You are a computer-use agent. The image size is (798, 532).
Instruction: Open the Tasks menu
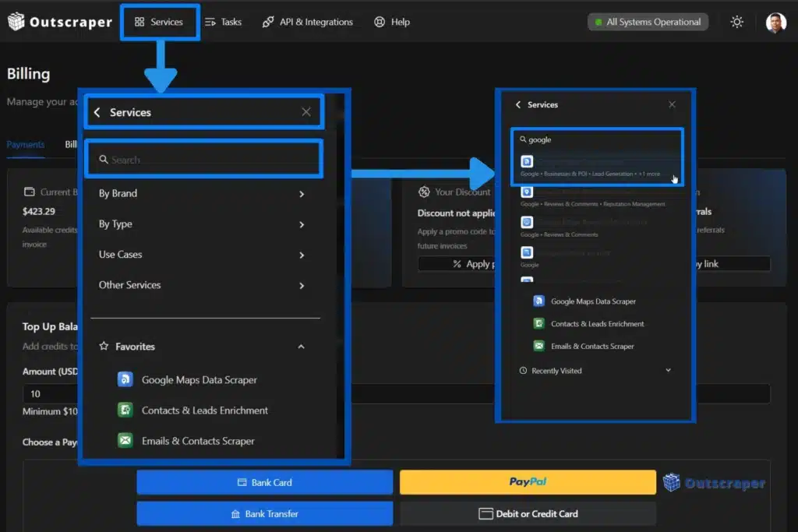pyautogui.click(x=224, y=22)
